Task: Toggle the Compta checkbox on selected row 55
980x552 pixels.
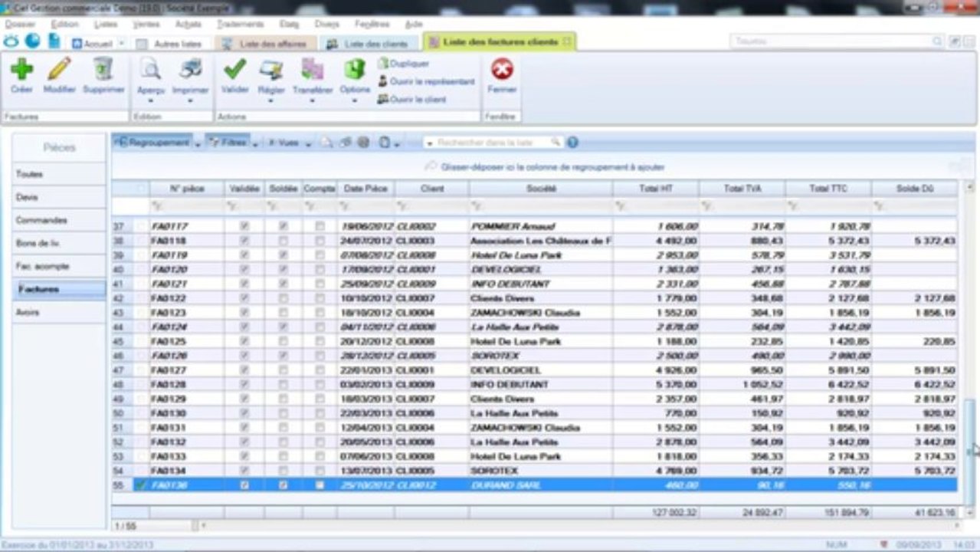Action: 320,485
